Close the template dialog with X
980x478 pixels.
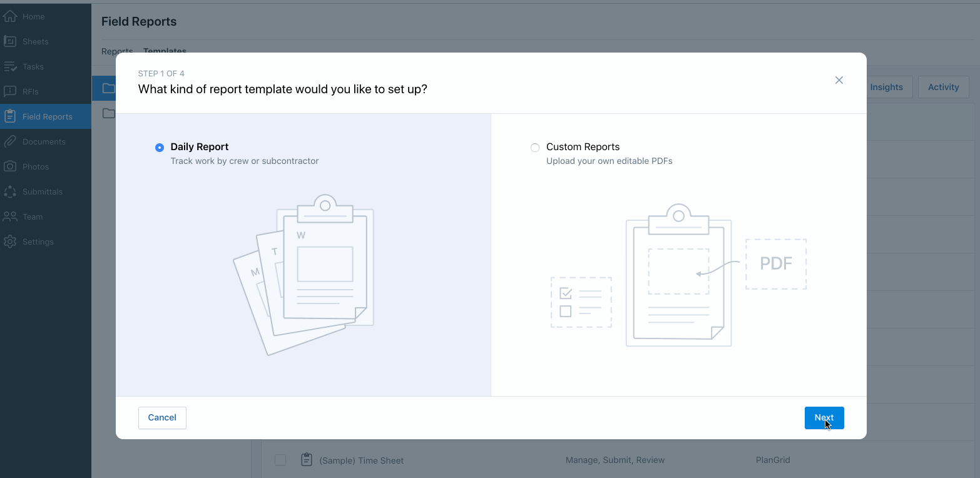pos(839,80)
